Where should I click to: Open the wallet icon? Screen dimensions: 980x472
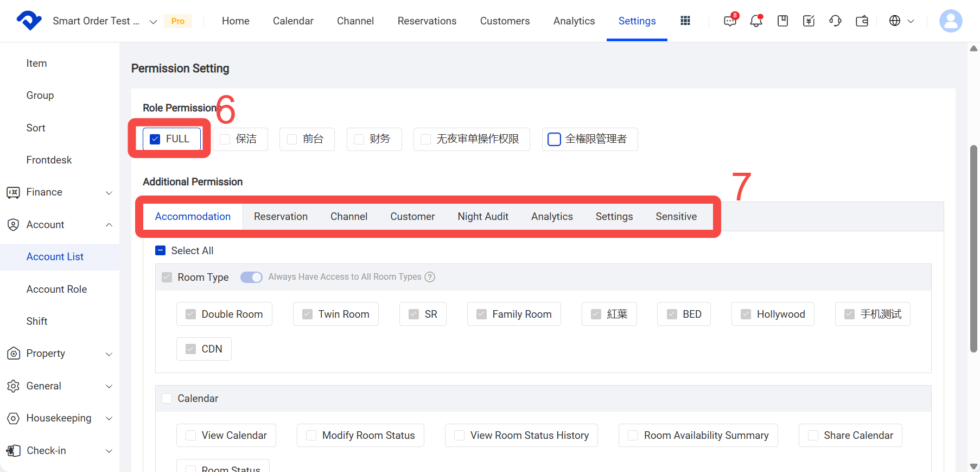tap(862, 21)
